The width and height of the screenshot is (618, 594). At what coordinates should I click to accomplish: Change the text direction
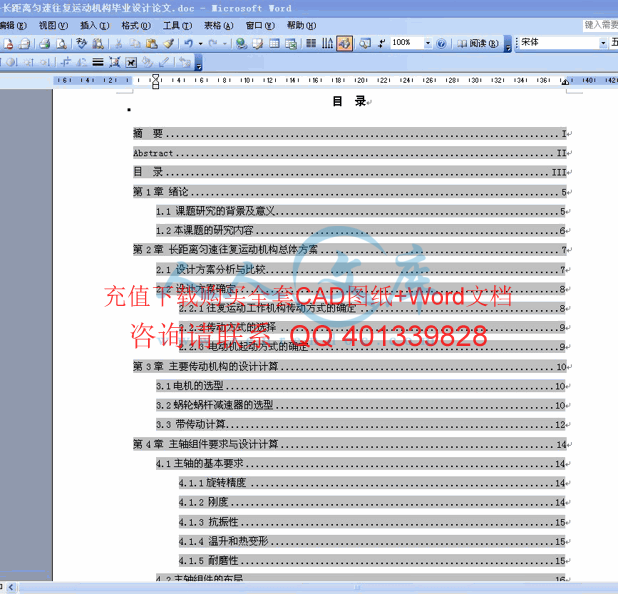[327, 43]
